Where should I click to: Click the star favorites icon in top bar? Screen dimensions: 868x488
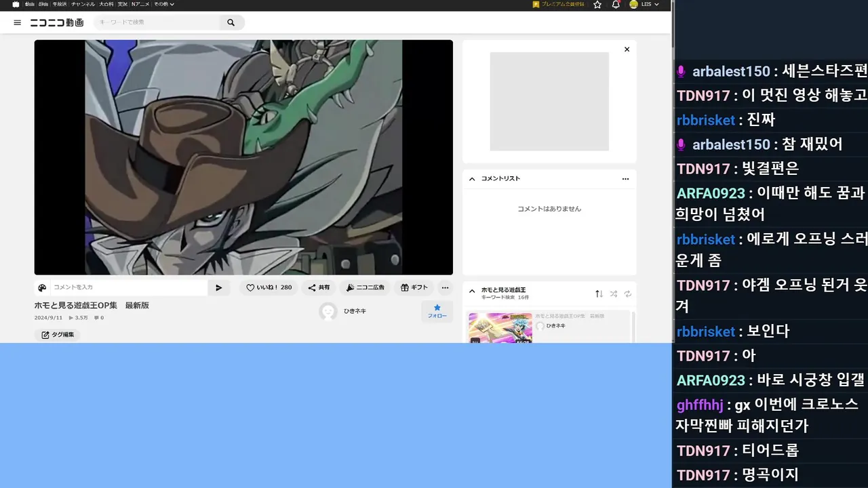pyautogui.click(x=597, y=4)
